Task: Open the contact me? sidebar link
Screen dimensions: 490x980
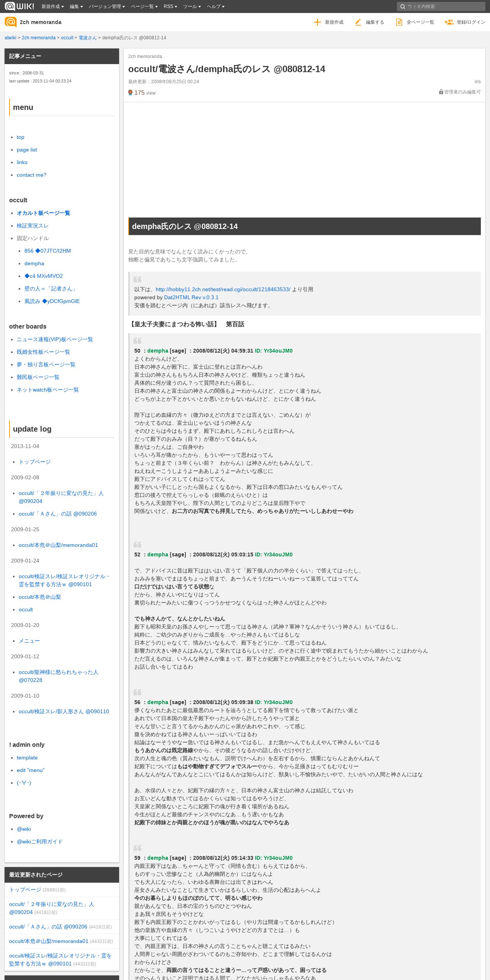Action: 32,175
